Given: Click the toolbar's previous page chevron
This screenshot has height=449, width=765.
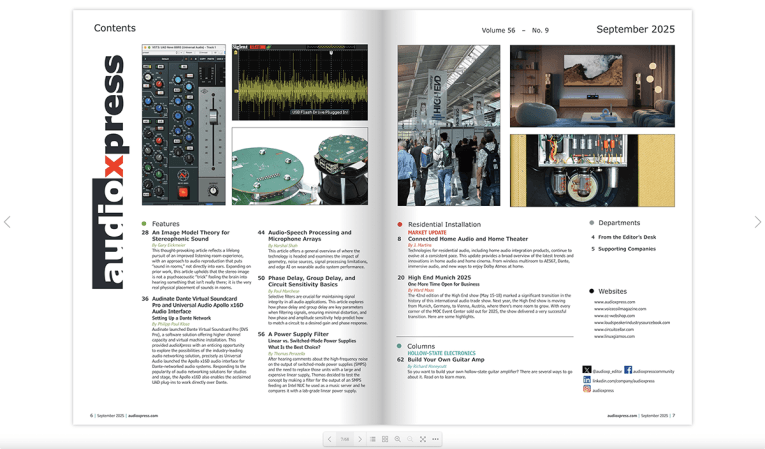Looking at the screenshot, I should click(x=330, y=439).
